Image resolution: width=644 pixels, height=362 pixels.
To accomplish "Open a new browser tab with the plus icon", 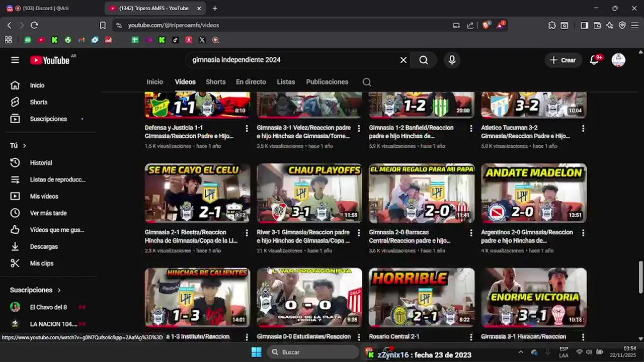I will point(215,8).
